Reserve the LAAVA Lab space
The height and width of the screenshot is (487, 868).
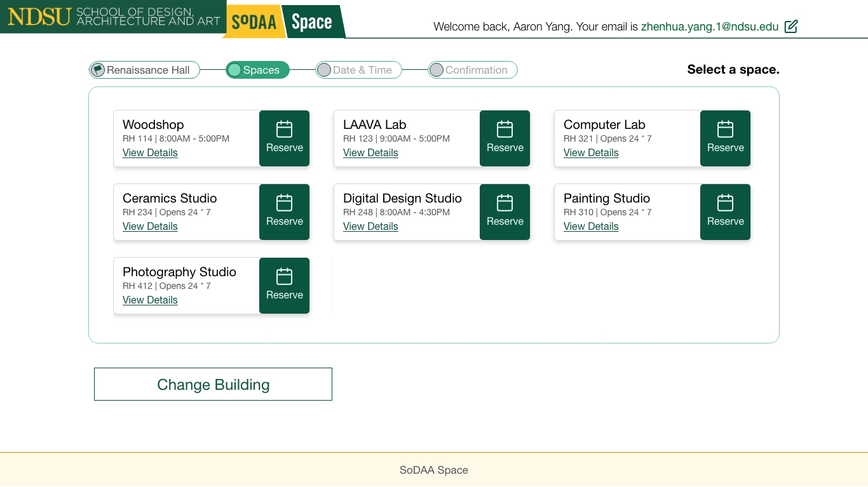505,138
